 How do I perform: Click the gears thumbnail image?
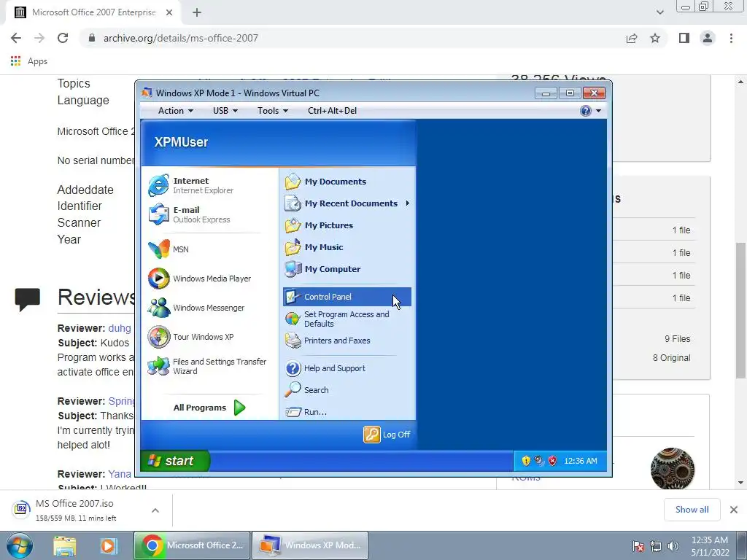pyautogui.click(x=672, y=469)
